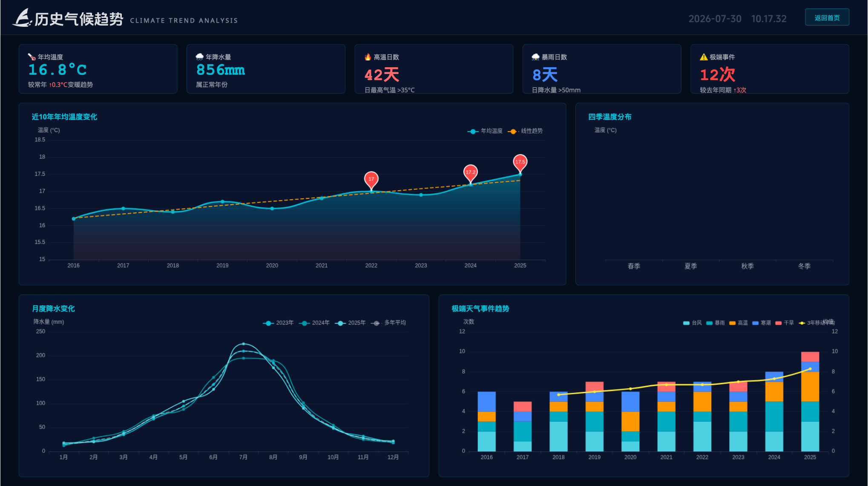This screenshot has width=868, height=486.
Task: Click the 冬季 axis label
Action: tap(804, 266)
